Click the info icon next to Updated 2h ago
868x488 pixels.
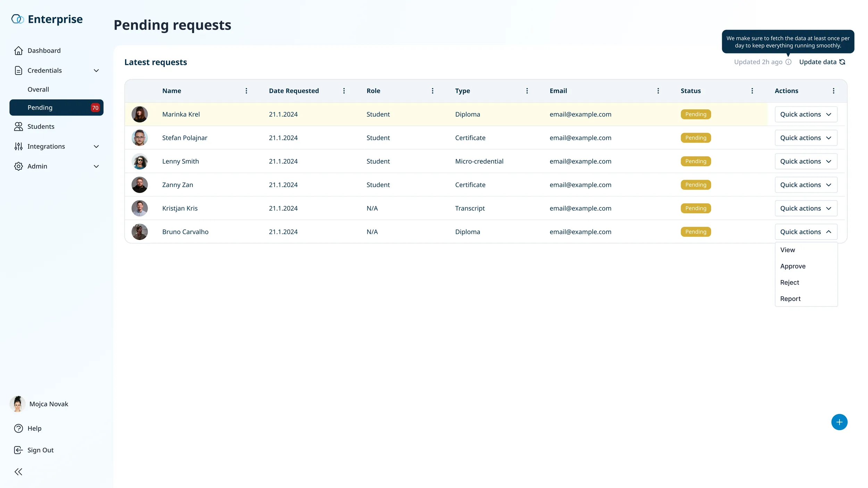click(x=788, y=62)
